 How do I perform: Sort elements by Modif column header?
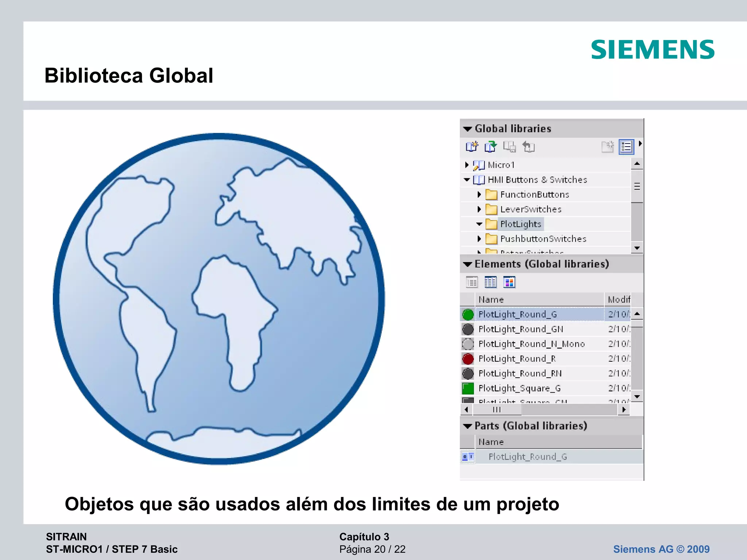point(618,300)
